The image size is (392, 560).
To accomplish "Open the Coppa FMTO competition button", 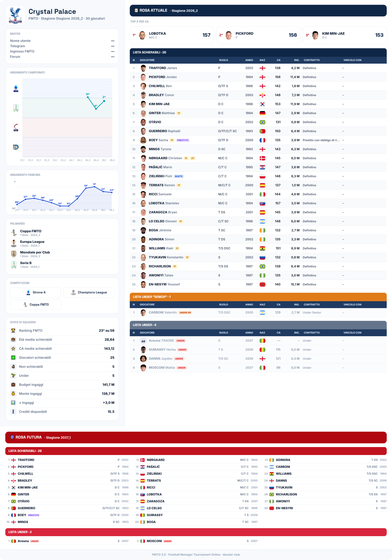I will point(36,304).
